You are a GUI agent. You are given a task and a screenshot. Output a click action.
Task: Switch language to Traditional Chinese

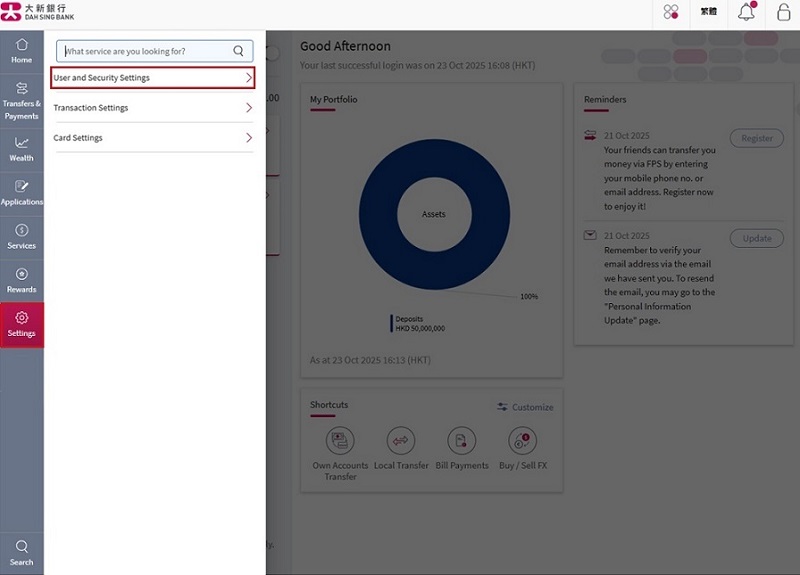point(708,13)
